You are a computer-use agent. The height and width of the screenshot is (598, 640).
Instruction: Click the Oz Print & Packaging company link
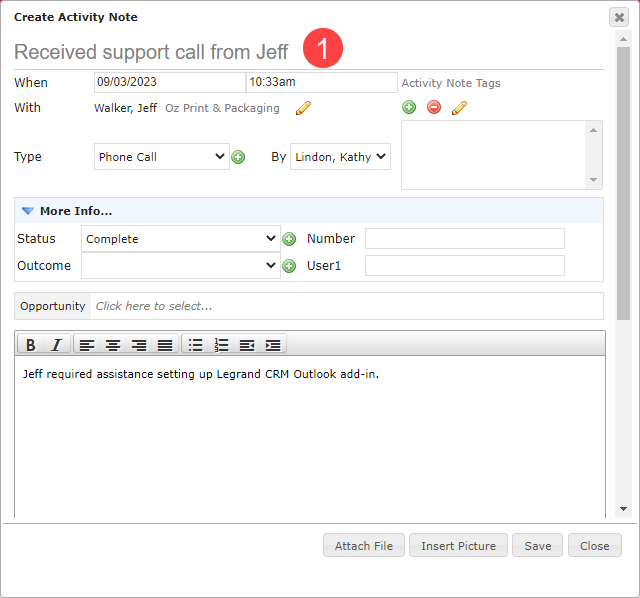[222, 108]
